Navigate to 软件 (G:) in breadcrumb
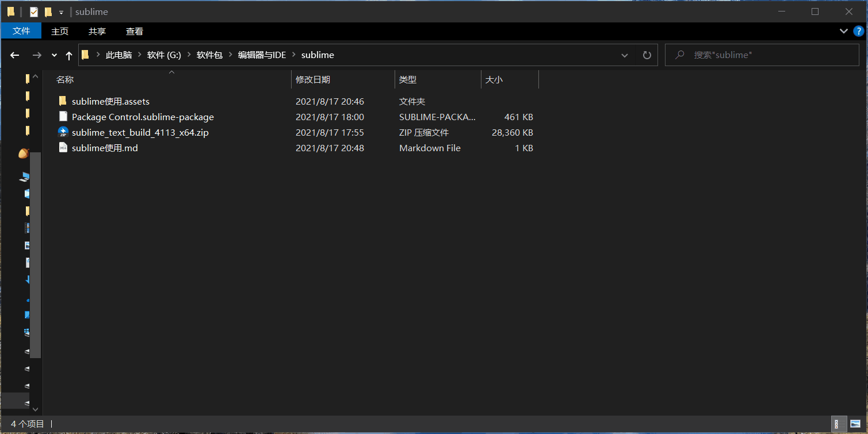 [164, 55]
